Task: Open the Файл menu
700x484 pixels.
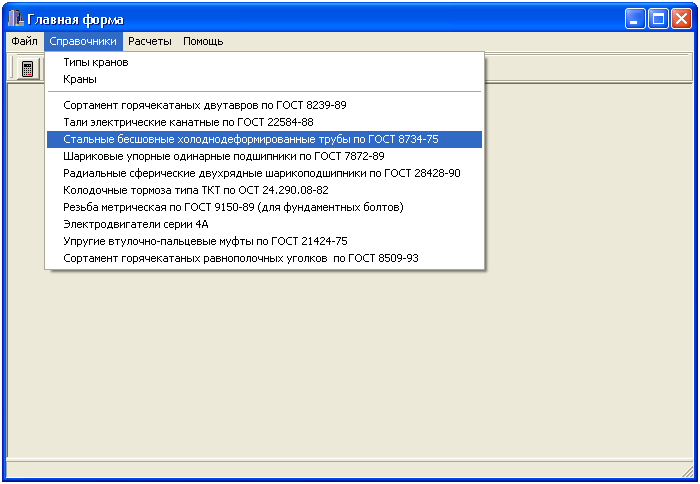Action: point(25,41)
